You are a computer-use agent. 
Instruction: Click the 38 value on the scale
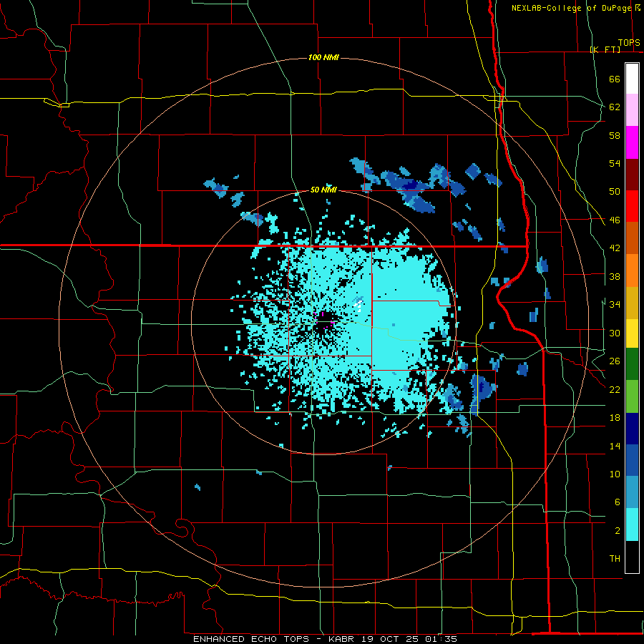coord(615,276)
